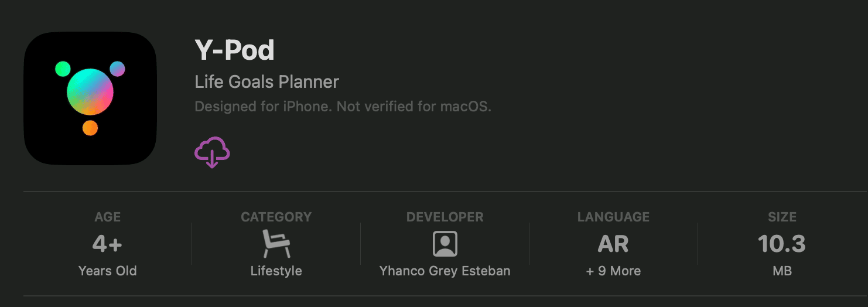
Task: Click the "Years Old" label
Action: 107,271
